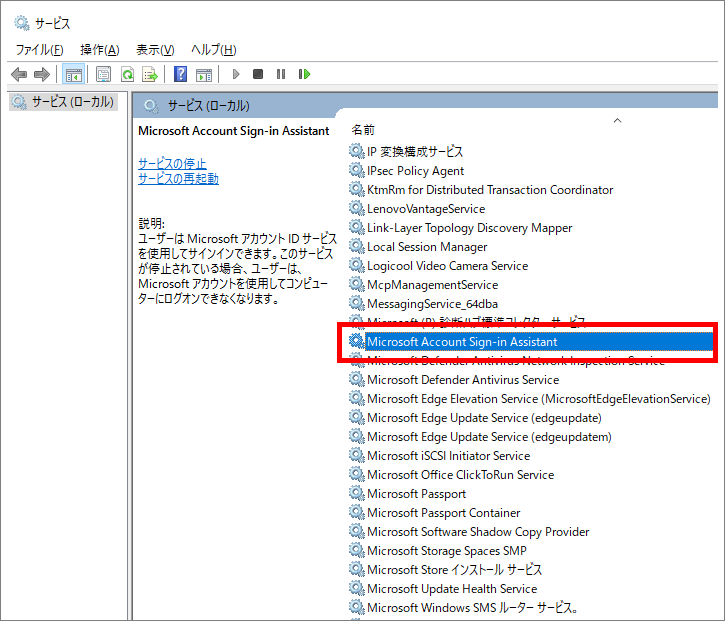
Task: Select サービス (ローカル) in left tree
Action: pyautogui.click(x=64, y=102)
